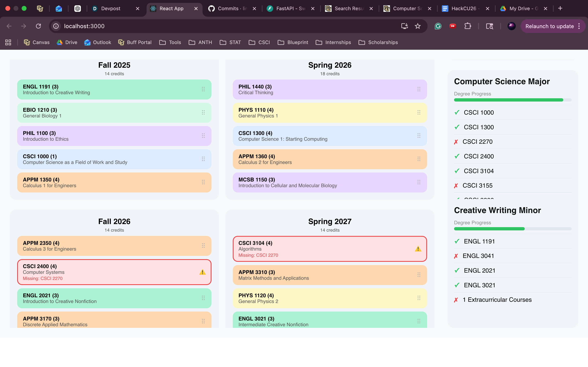Click warning triangle on CSCI 2400 card

(x=202, y=272)
